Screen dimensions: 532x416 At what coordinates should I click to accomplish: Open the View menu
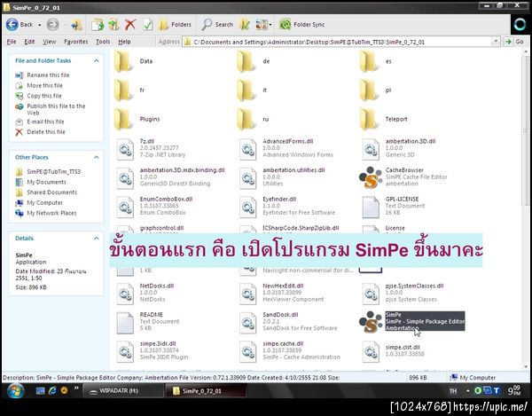49,42
